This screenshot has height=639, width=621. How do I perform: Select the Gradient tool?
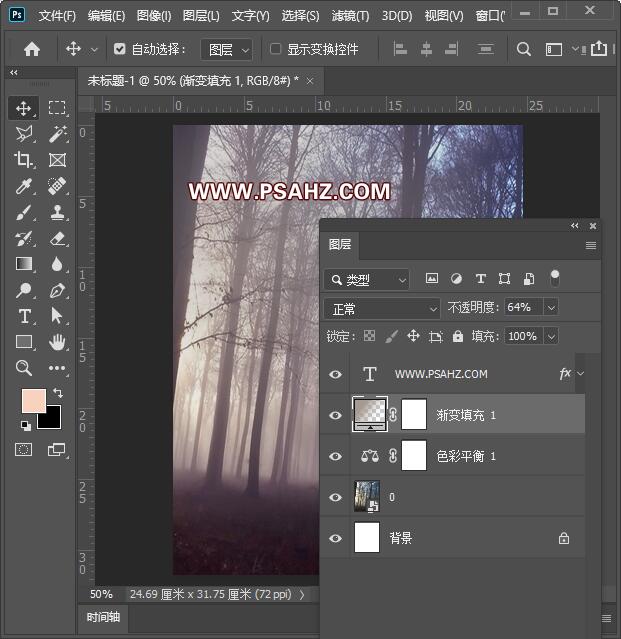click(24, 264)
